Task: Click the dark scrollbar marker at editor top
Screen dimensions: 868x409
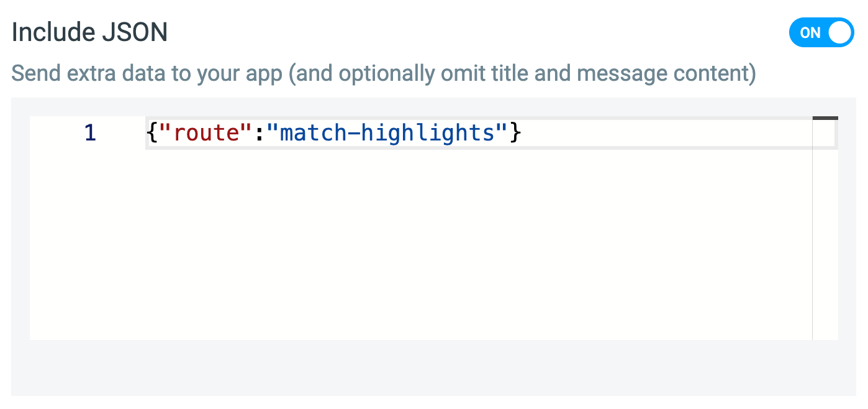Action: 825,117
